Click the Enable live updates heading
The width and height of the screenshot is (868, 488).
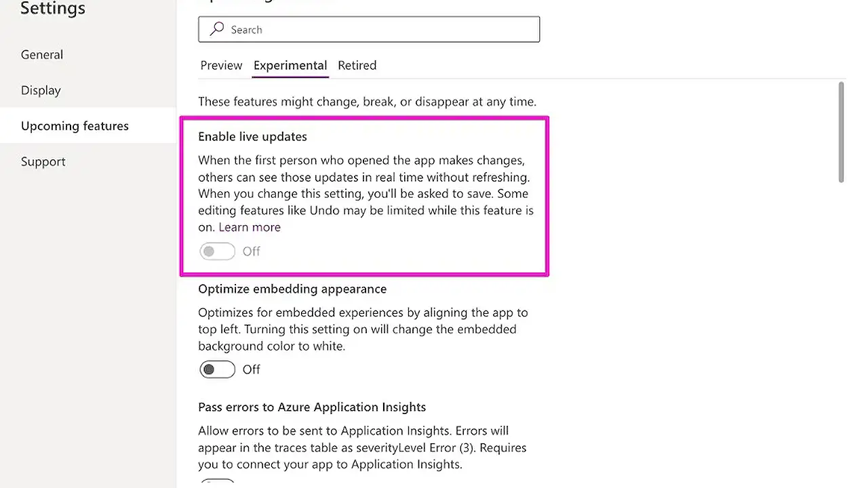(252, 137)
